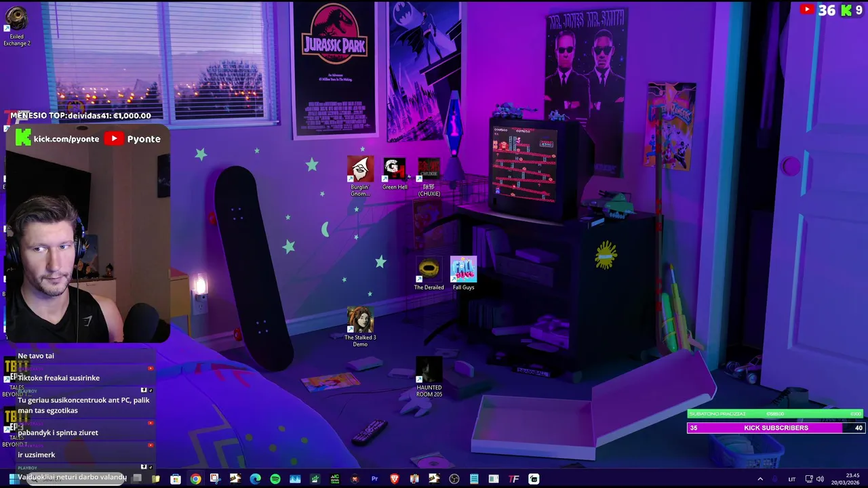Open Brave browser from the taskbar
This screenshot has height=488, width=868.
[394, 479]
